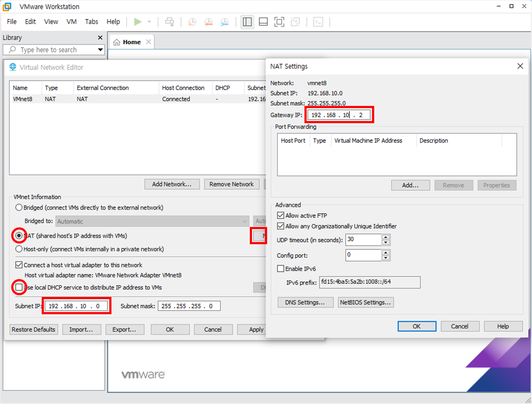Decrease Config port with down arrow

tap(386, 258)
